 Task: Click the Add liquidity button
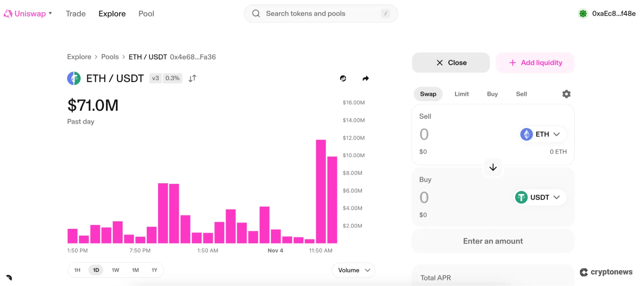(x=535, y=63)
